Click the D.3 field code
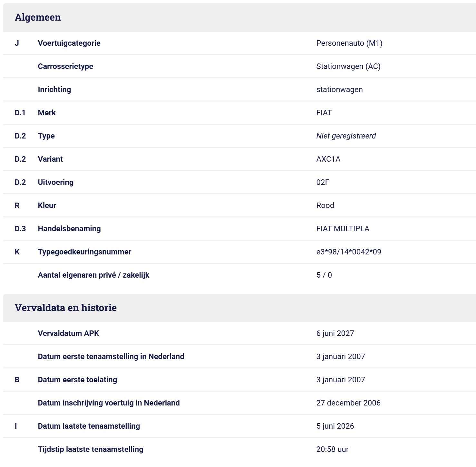 (20, 229)
